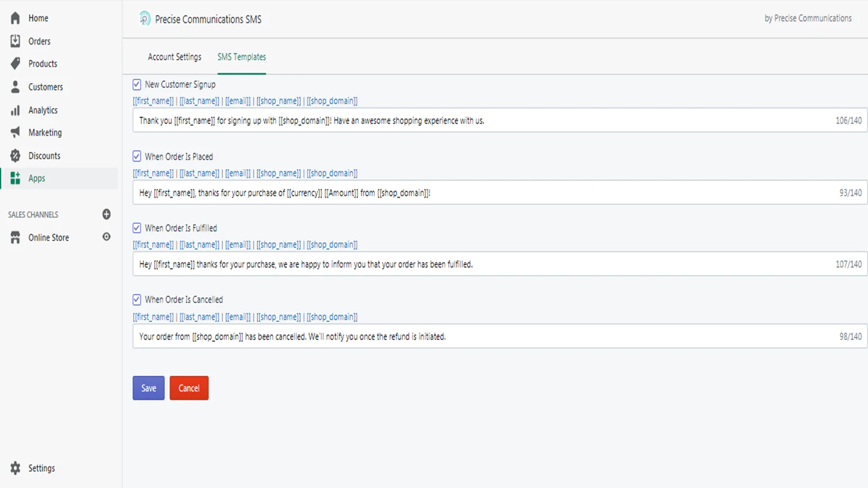Insert [[shop_name]] tag under When Order Is Fulfilled

278,245
